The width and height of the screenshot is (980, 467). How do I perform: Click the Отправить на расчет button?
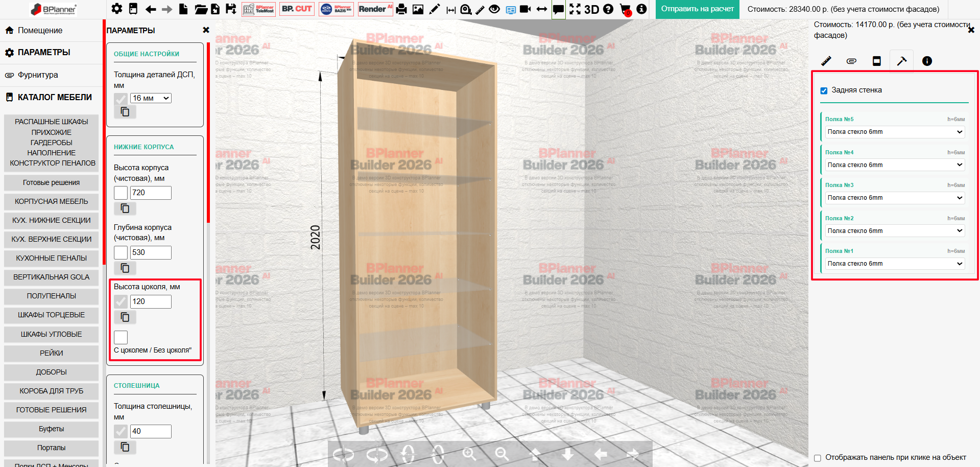[x=698, y=9]
